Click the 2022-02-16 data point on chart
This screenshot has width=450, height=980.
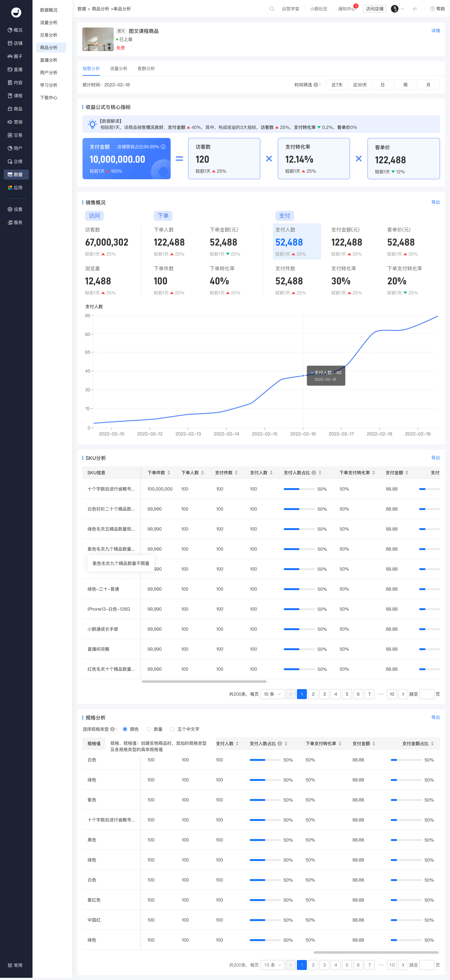(x=303, y=376)
